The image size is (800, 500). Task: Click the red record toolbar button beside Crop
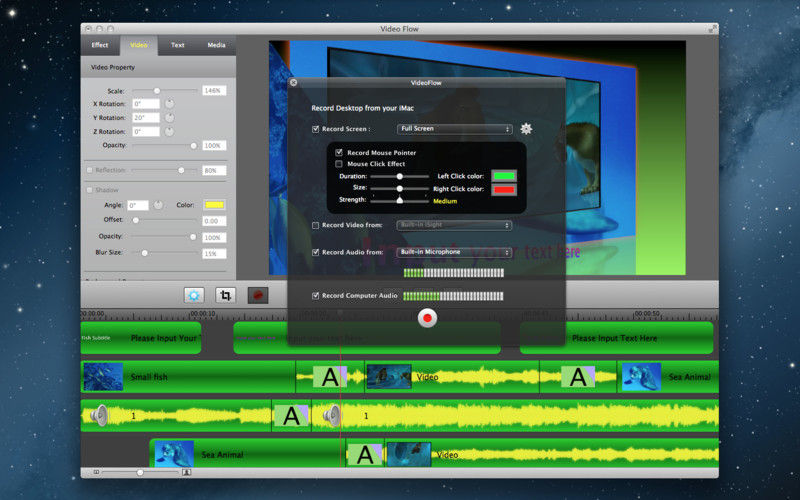coord(258,295)
